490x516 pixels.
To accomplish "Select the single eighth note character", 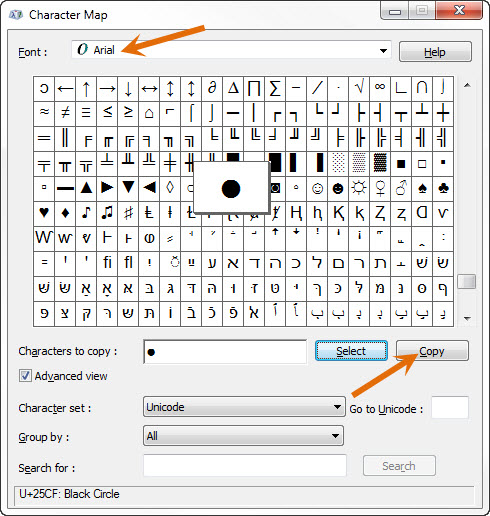I will point(86,214).
